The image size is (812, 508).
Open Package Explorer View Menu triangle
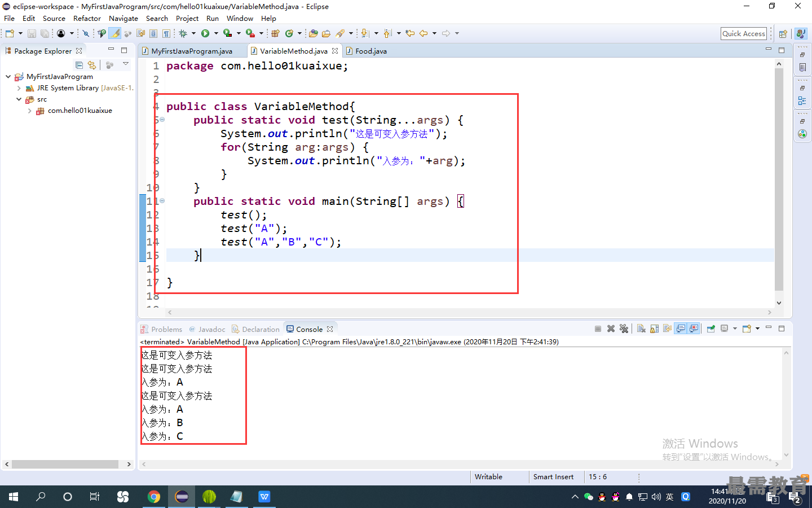pos(126,64)
